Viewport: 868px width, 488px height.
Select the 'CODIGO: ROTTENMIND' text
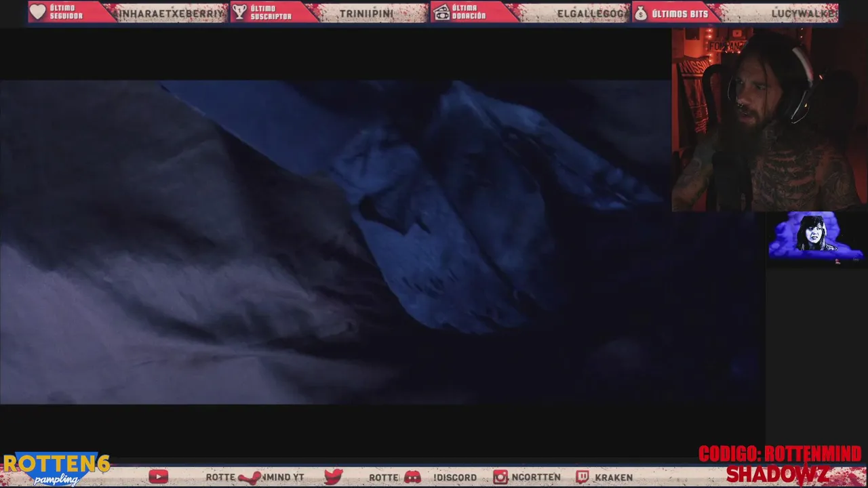point(780,454)
